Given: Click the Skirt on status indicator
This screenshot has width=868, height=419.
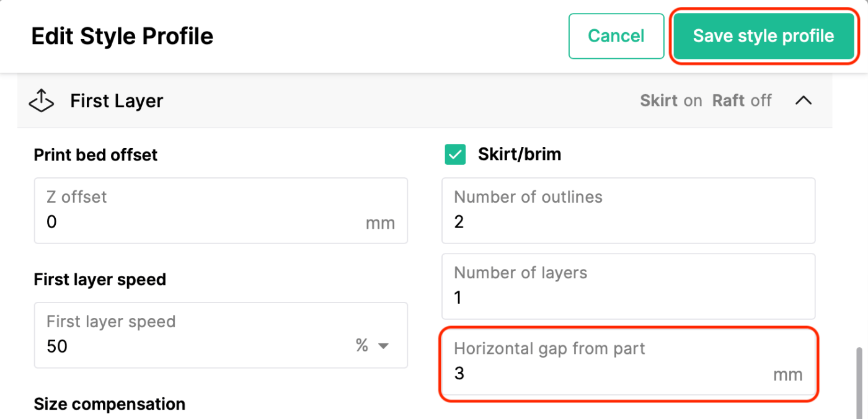Looking at the screenshot, I should (671, 100).
